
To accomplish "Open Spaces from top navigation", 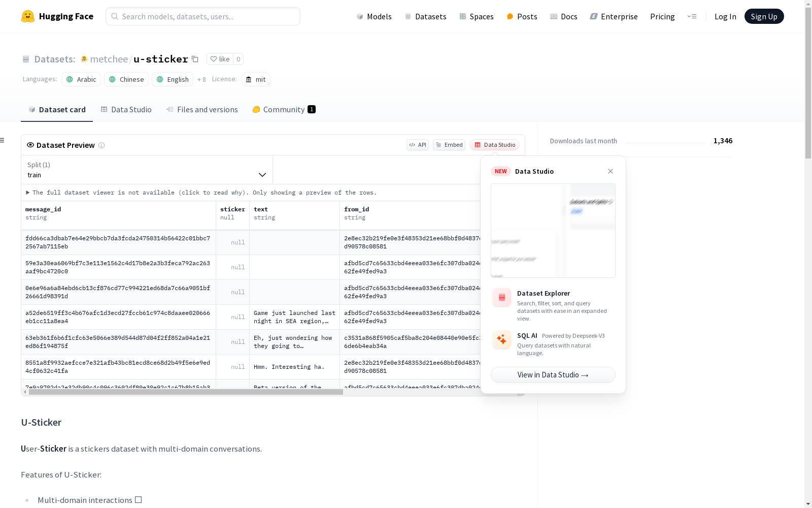I will [x=477, y=16].
